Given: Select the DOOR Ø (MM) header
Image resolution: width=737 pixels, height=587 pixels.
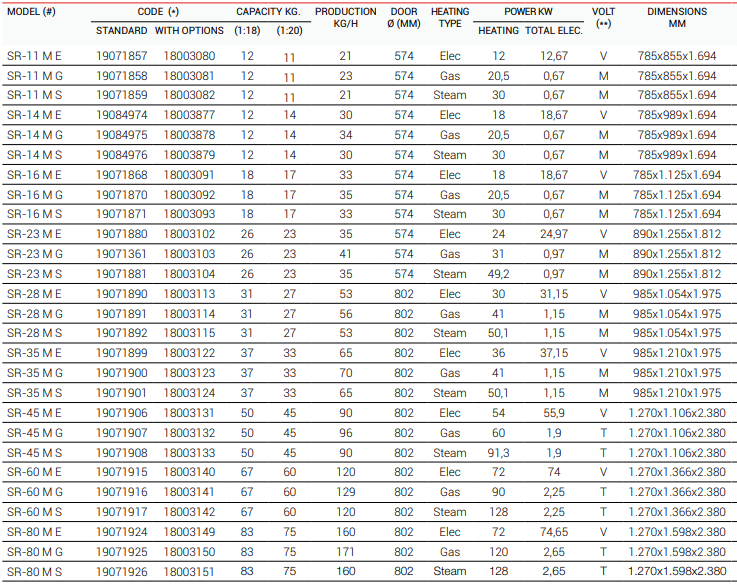Looking at the screenshot, I should (404, 18).
